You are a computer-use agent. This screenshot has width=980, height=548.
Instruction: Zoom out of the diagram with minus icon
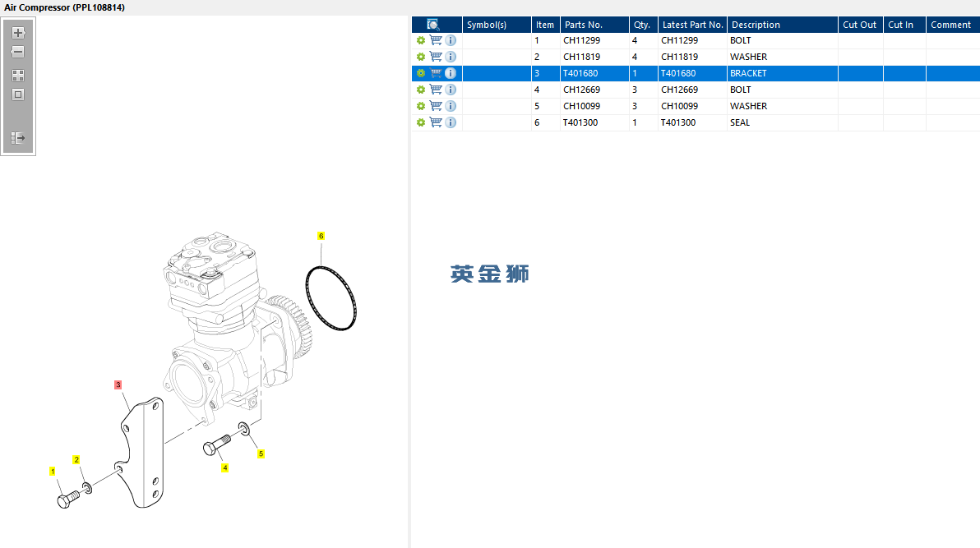tap(18, 52)
